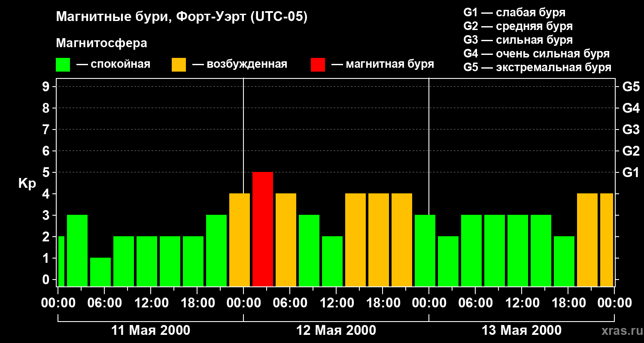Click the '06:00' time label above 13 Мая
644x343 pixels.
pyautogui.click(x=475, y=303)
